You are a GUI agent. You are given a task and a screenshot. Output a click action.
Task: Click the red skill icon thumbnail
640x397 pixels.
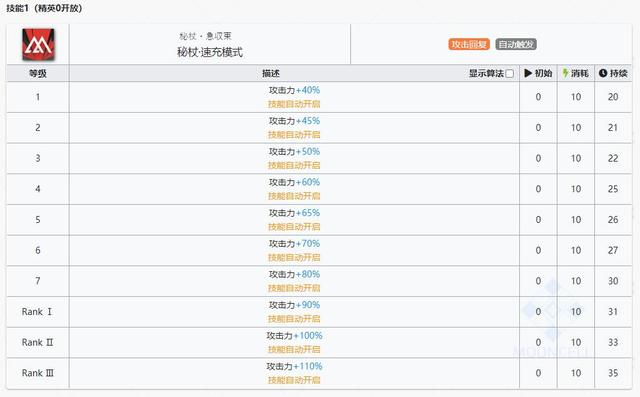point(38,44)
